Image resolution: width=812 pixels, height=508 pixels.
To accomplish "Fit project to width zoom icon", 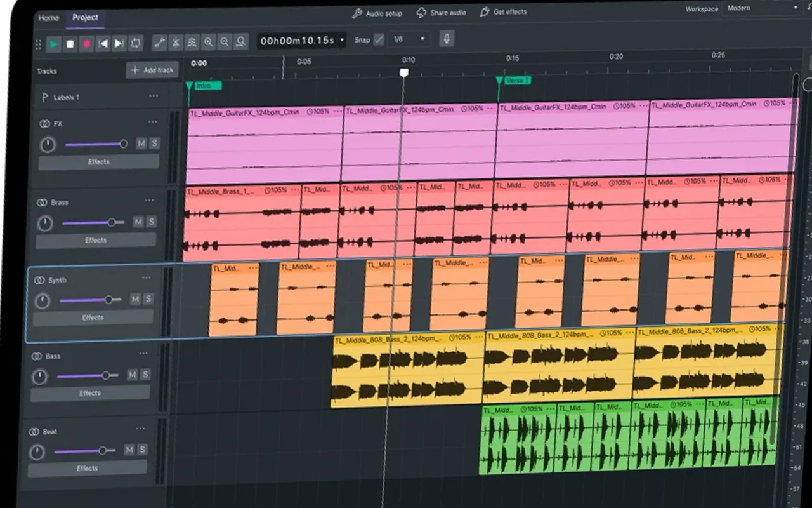I will (241, 42).
